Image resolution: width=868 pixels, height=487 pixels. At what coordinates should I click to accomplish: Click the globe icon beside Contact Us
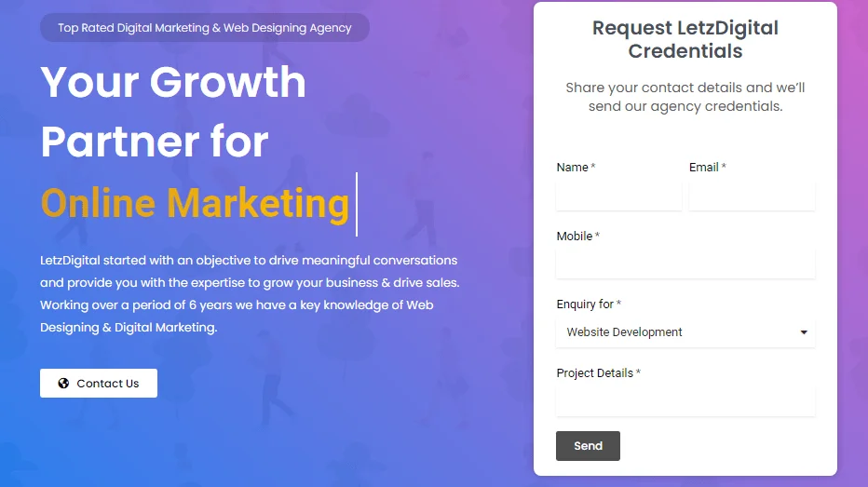63,383
